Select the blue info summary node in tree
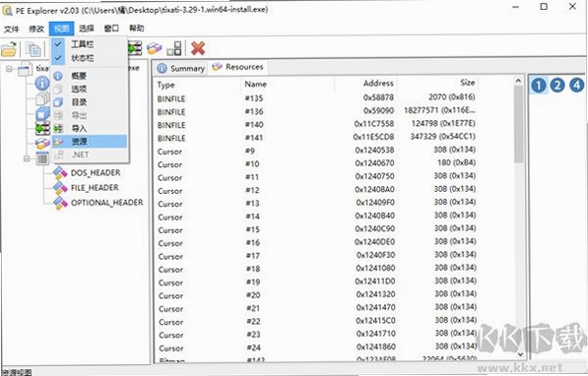Image resolution: width=588 pixels, height=376 pixels. (42, 83)
